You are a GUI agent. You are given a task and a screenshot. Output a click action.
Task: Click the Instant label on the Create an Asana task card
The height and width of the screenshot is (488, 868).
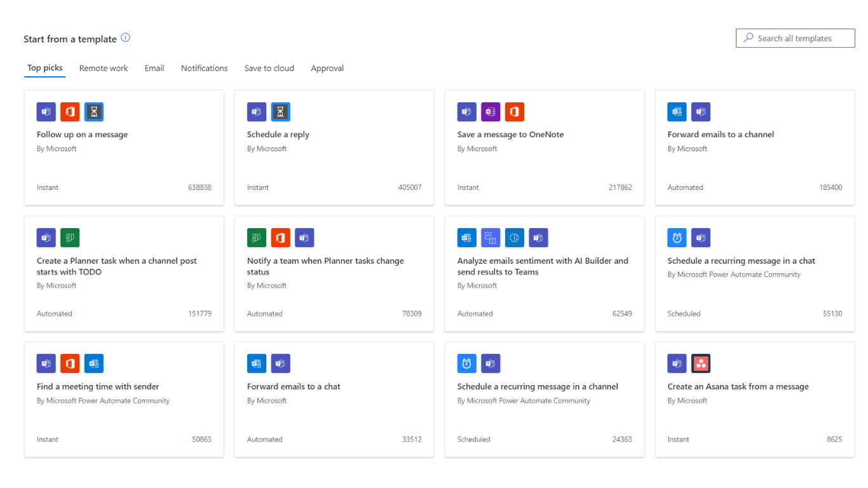tap(679, 439)
